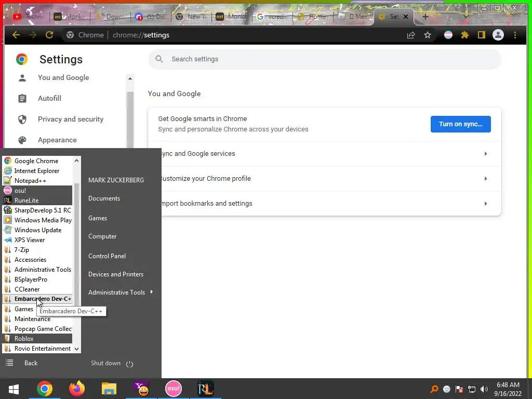Click the striped flag extension icon
The height and width of the screenshot is (399, 532).
[x=448, y=35]
